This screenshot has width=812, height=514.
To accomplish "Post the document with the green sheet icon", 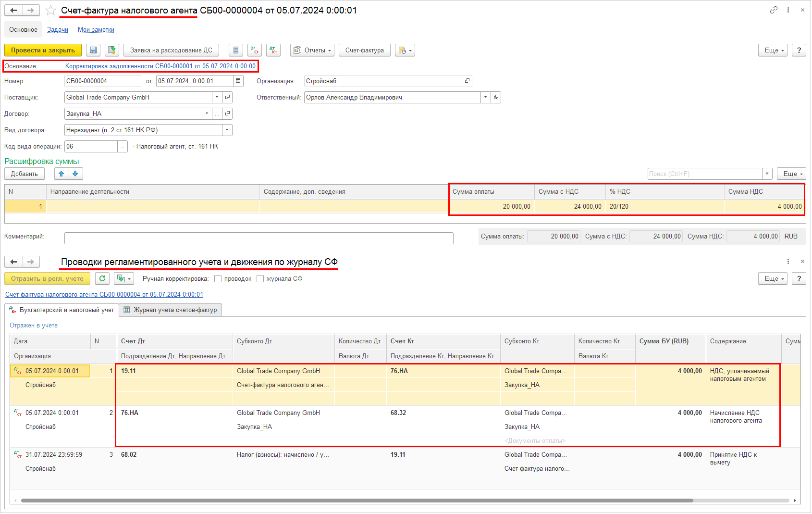I will (112, 50).
